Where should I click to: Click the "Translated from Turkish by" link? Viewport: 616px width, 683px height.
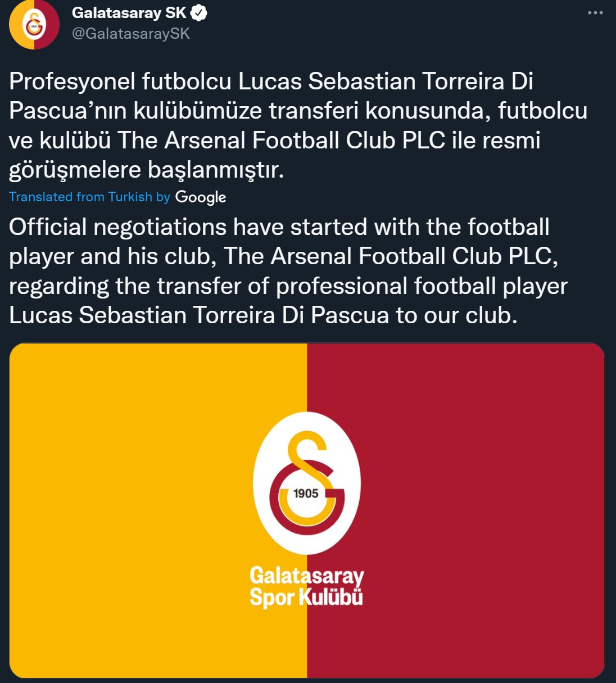click(89, 197)
